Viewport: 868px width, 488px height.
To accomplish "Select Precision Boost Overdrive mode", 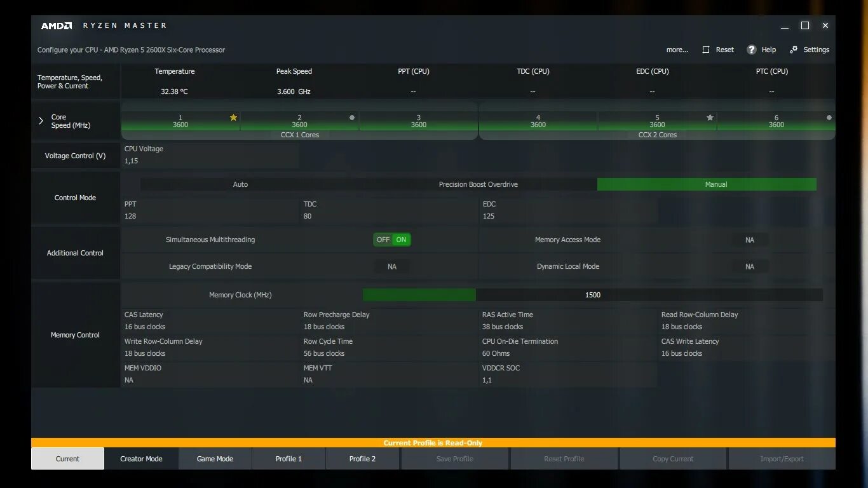I will [478, 184].
